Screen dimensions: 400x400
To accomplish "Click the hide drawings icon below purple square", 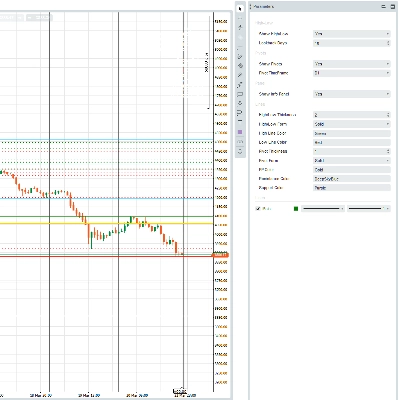I will [x=240, y=142].
